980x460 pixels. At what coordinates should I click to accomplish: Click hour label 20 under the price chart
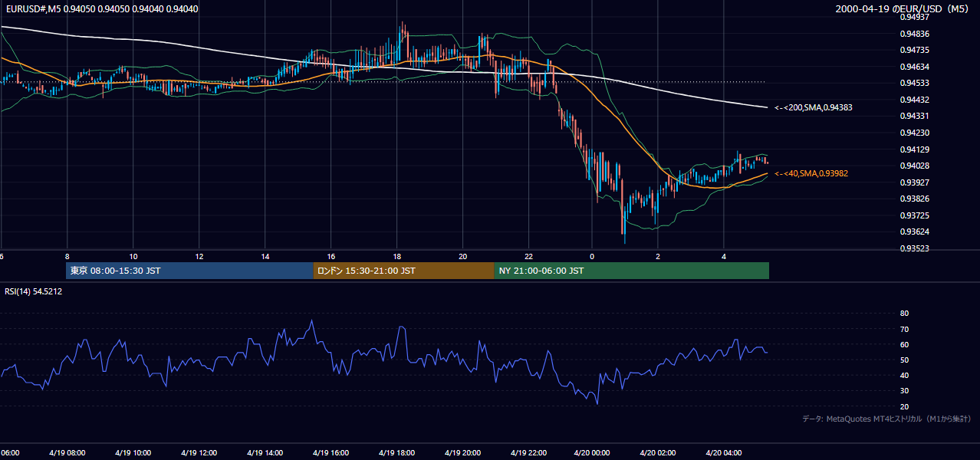click(x=463, y=256)
